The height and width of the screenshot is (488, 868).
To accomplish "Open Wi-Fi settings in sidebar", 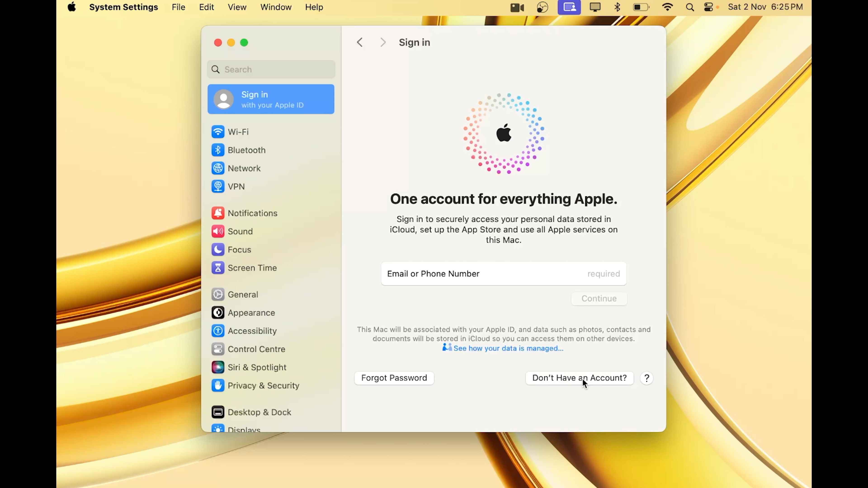I will click(238, 132).
